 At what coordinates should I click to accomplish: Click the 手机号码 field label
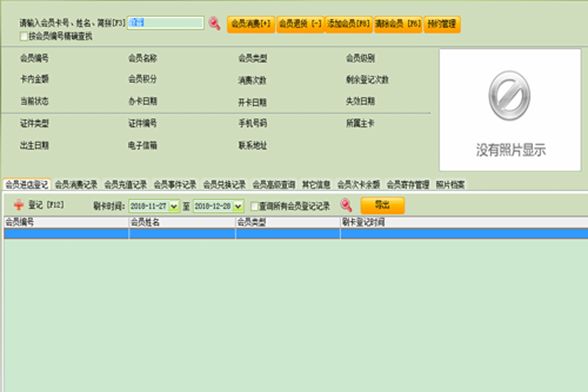point(253,124)
